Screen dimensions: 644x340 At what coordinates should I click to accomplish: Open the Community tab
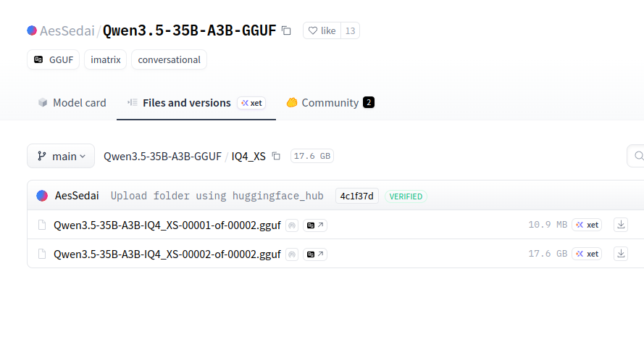pyautogui.click(x=330, y=103)
